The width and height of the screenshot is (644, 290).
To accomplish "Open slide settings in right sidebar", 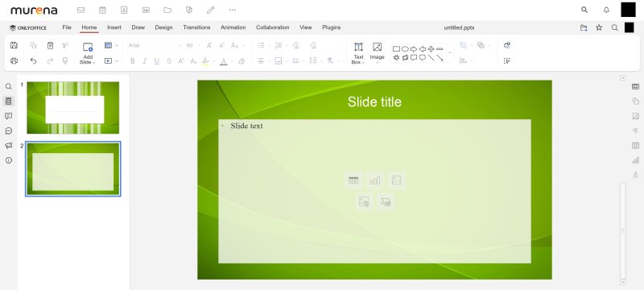I will (635, 86).
